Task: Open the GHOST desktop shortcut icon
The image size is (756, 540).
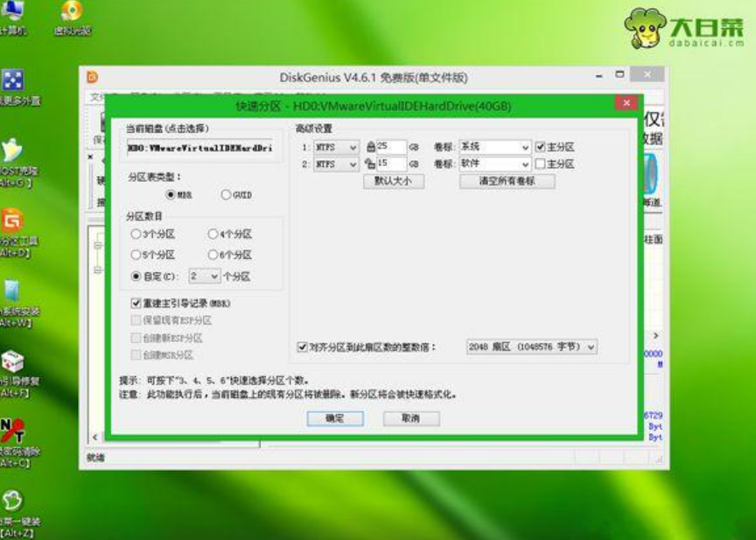Action: (12, 154)
